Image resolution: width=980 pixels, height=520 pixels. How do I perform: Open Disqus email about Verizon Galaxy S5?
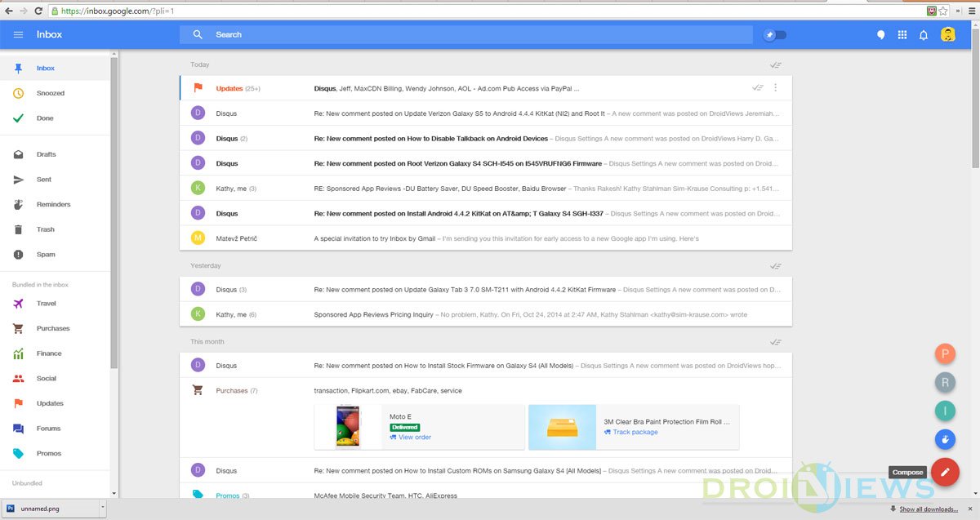[x=486, y=113]
